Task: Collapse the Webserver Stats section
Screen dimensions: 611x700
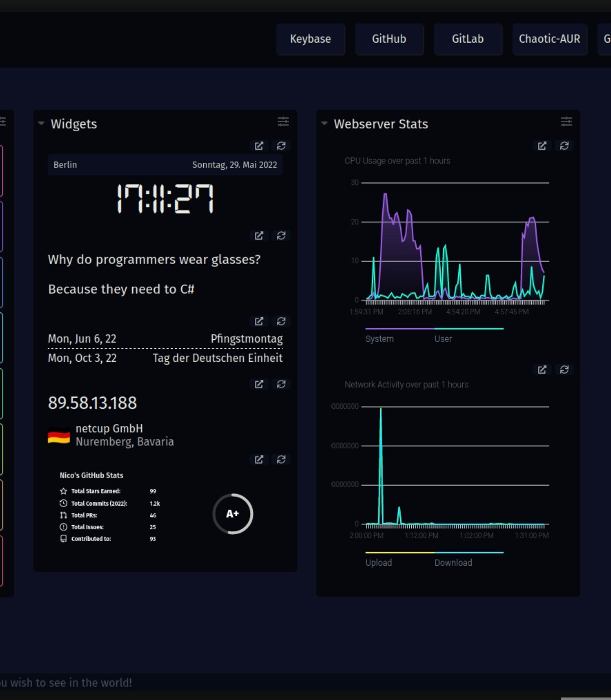Action: 325,123
